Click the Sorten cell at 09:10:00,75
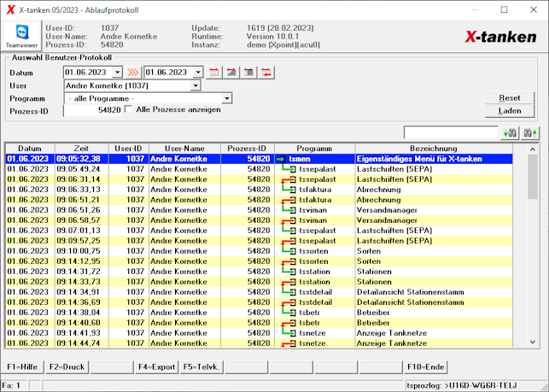Image resolution: width=549 pixels, height=392 pixels. click(434, 251)
